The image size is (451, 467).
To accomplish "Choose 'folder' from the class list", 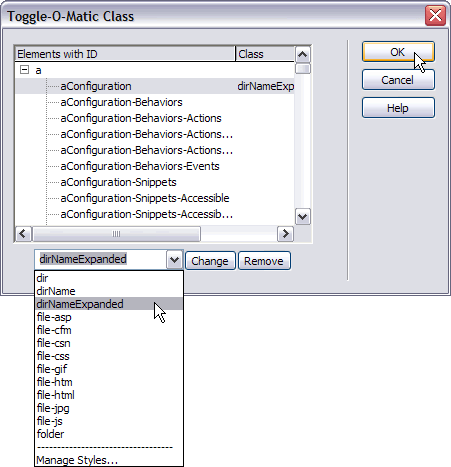I will pyautogui.click(x=109, y=434).
